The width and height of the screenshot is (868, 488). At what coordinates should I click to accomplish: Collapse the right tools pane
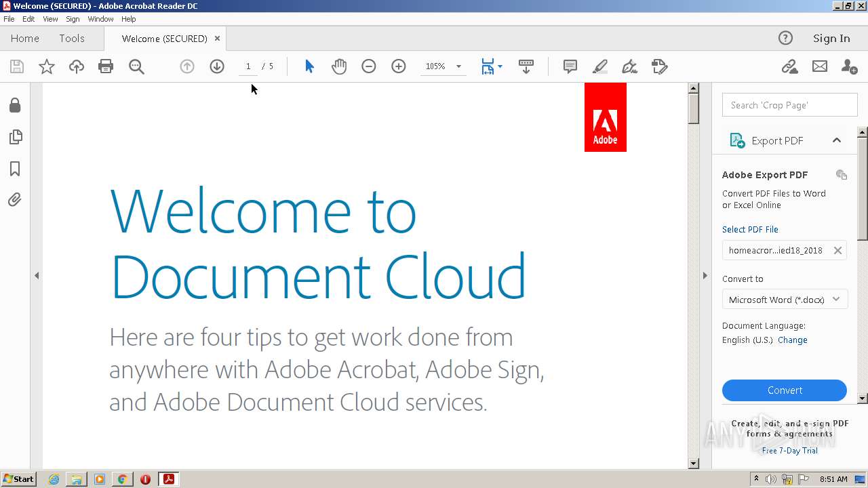[705, 276]
